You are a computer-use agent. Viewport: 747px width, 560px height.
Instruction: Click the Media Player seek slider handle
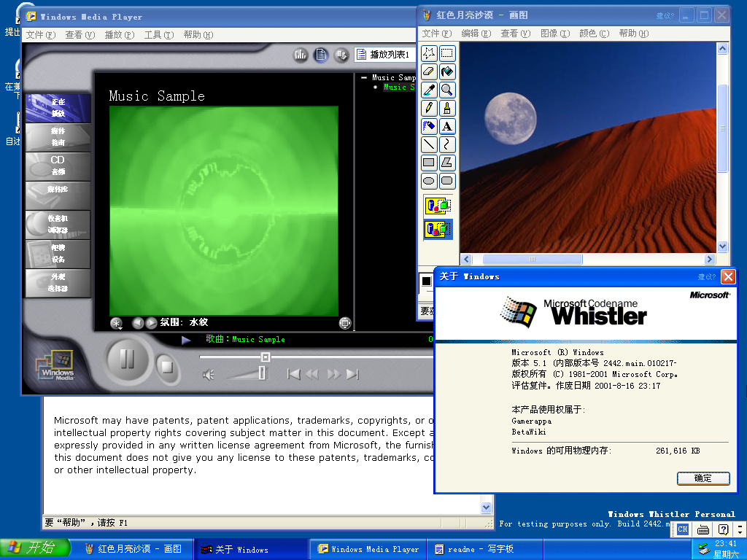(266, 357)
